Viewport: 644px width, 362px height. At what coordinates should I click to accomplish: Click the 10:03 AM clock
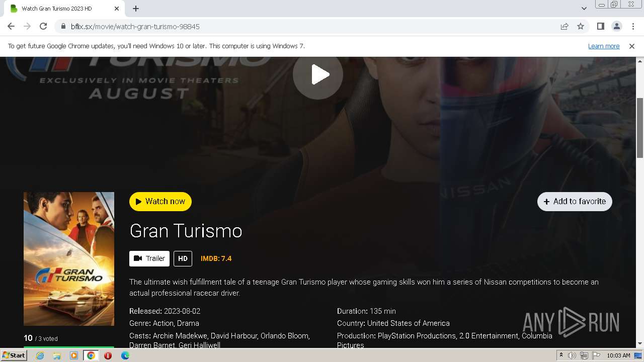tap(618, 355)
